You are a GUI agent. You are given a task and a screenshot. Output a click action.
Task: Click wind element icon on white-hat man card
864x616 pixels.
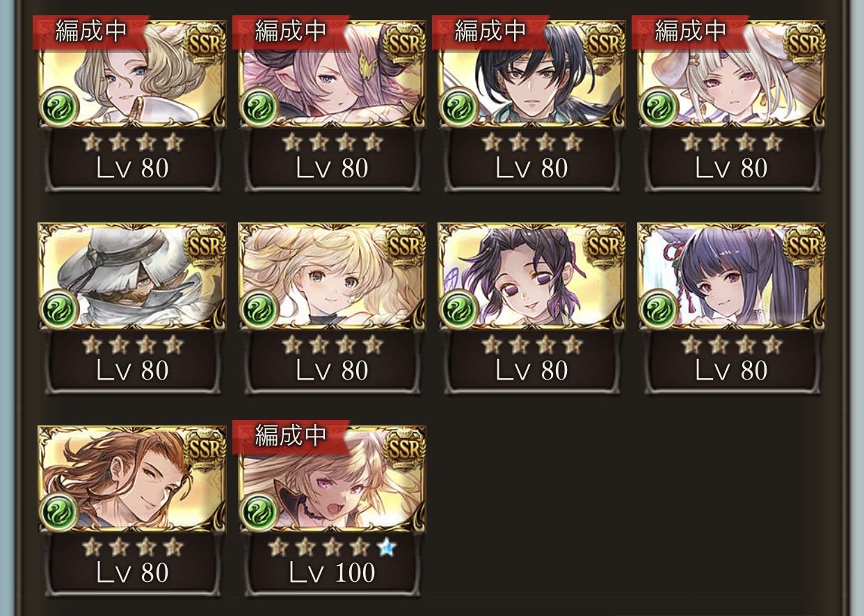click(59, 309)
